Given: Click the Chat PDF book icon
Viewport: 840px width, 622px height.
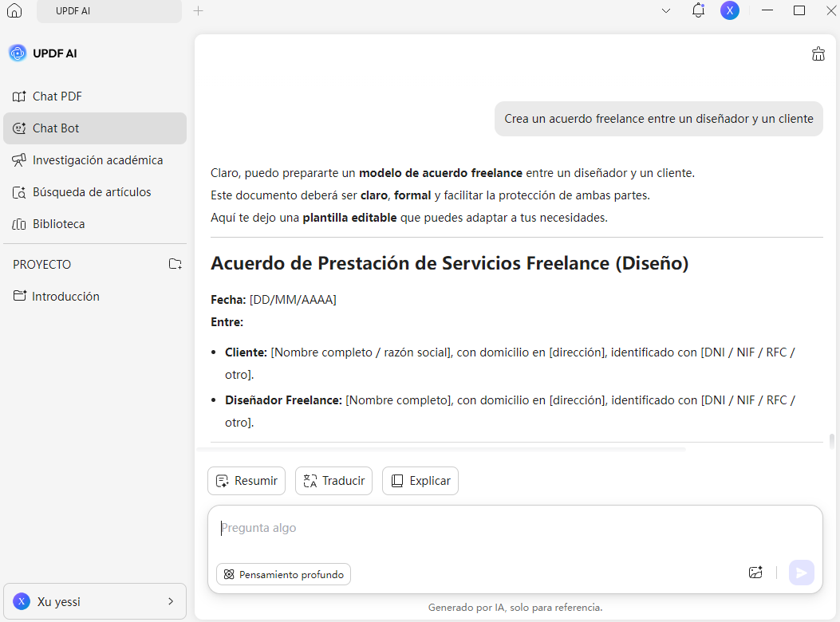Looking at the screenshot, I should 19,96.
